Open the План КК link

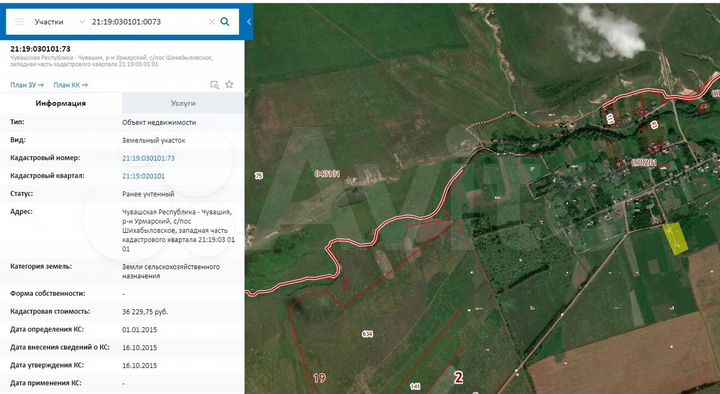(70, 85)
